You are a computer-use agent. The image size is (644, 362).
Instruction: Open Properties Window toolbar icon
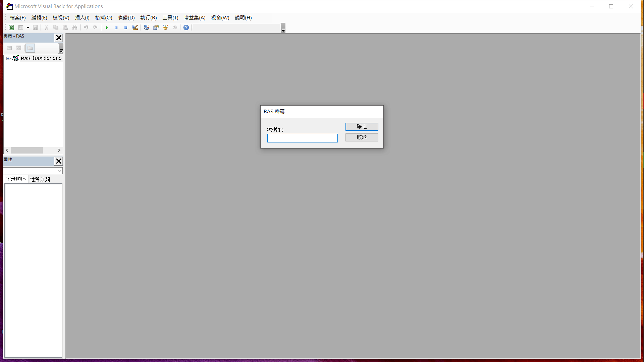(156, 27)
